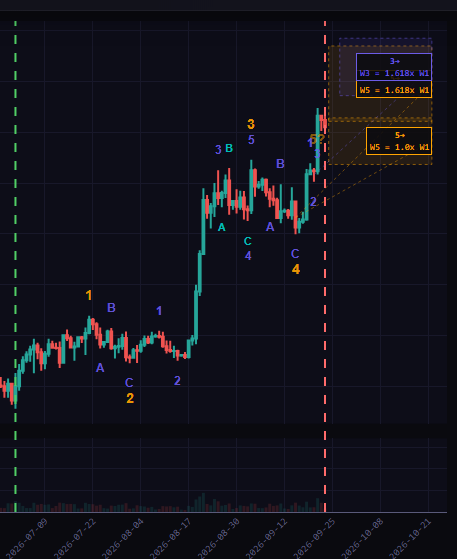The width and height of the screenshot is (457, 559).
Task: Click the purple 3 label beside teal B
Action: (218, 149)
